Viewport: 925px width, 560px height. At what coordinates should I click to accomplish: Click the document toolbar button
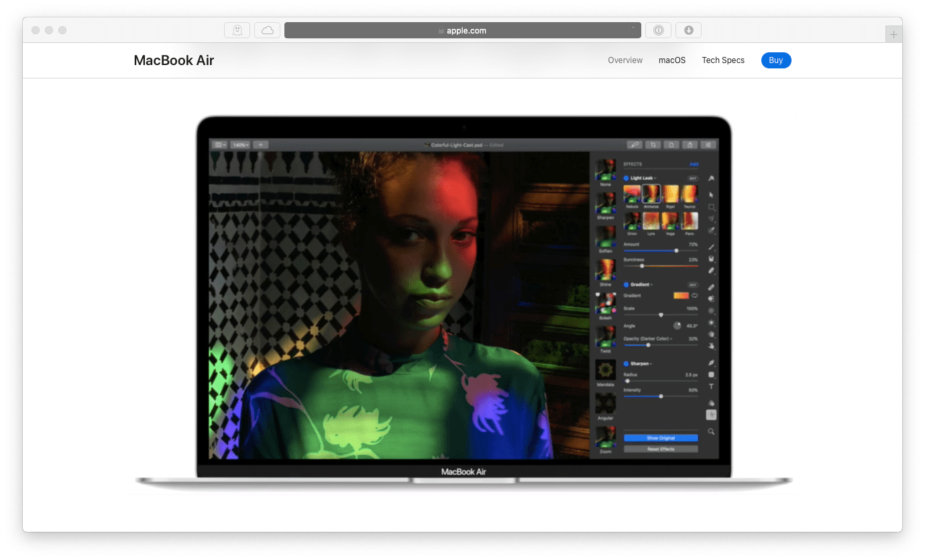(671, 145)
